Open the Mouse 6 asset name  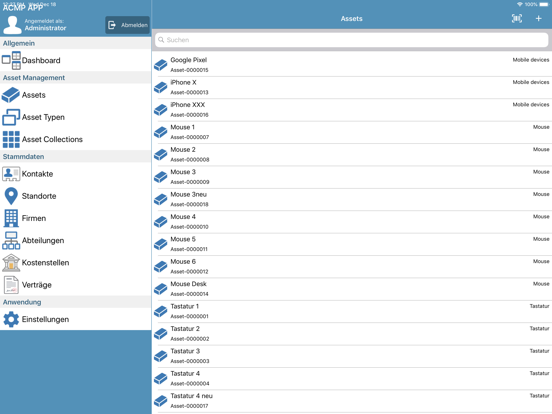[183, 262]
